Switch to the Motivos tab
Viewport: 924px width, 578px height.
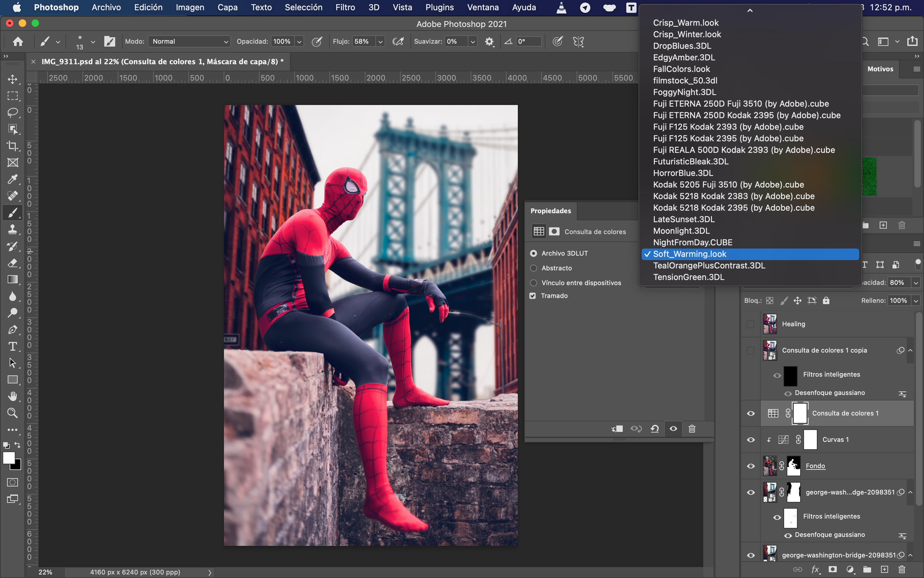(880, 69)
